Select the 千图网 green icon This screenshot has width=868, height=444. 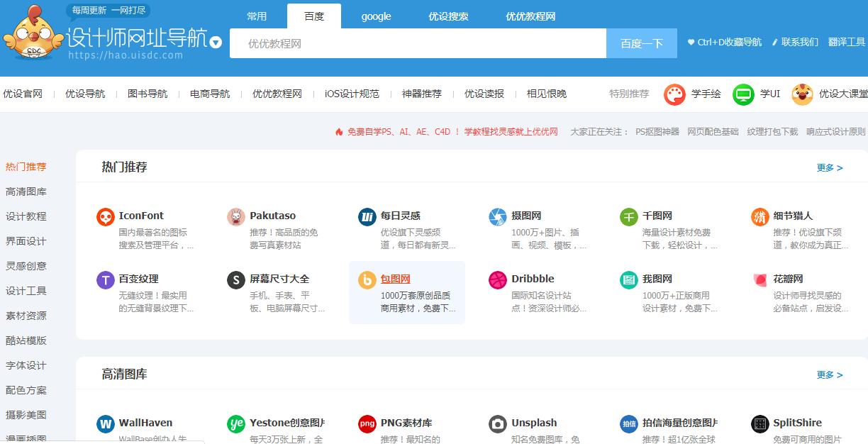tap(628, 215)
